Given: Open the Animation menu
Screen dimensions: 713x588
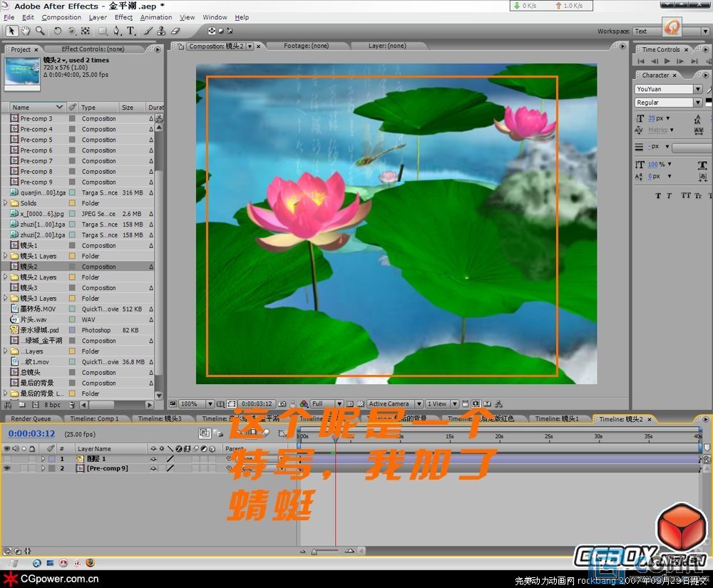Looking at the screenshot, I should point(156,17).
